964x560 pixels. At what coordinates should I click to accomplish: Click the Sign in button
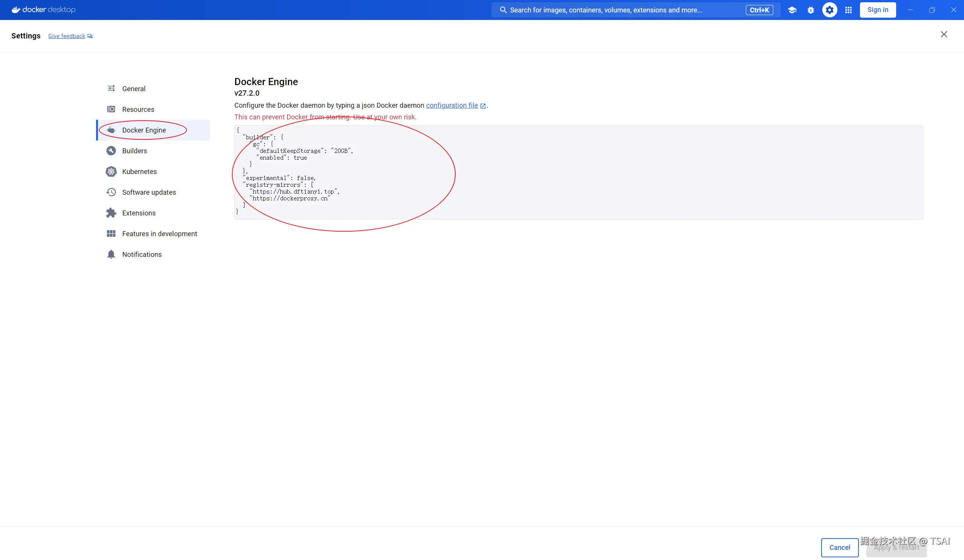click(878, 10)
